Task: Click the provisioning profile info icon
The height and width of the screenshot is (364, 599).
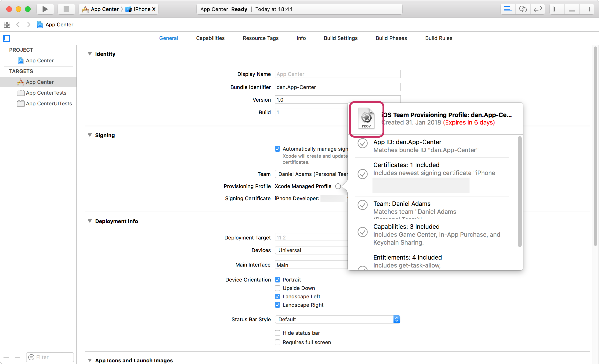Action: 338,186
